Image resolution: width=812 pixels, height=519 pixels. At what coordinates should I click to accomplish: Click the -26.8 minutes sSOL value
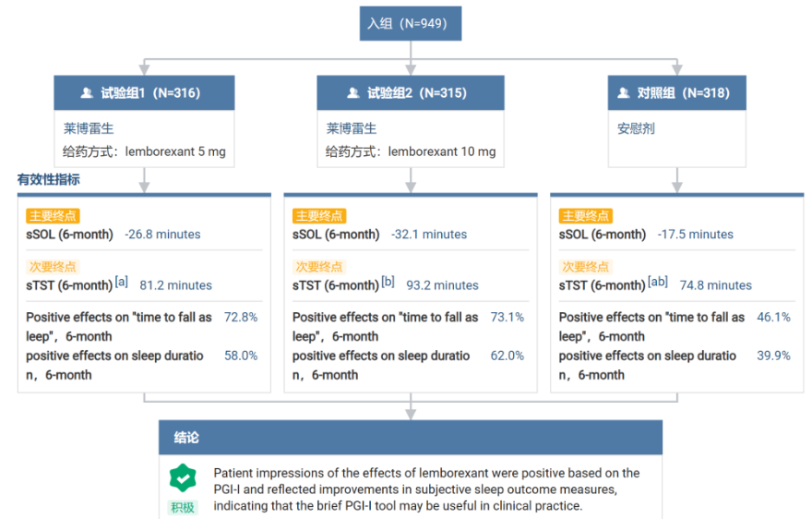click(162, 235)
